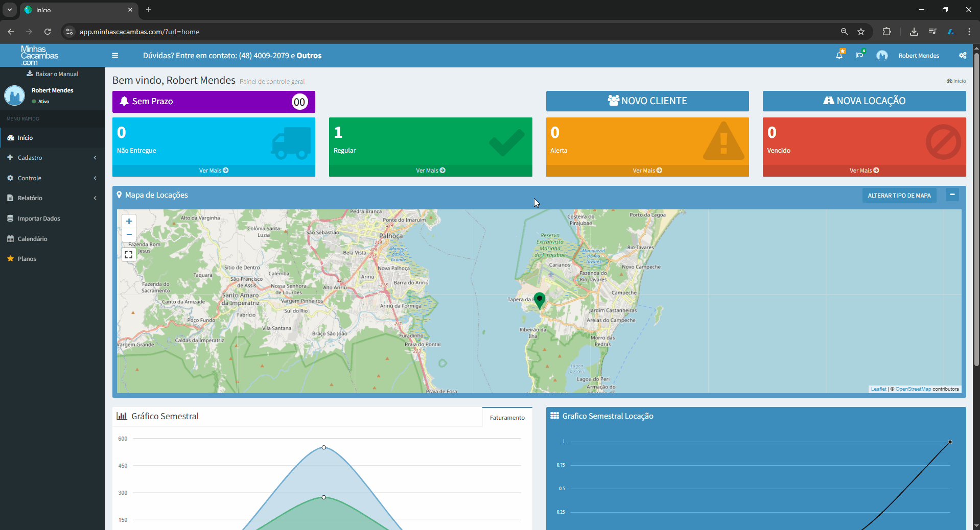This screenshot has width=980, height=530.
Task: Click the Baixar o Manual download link
Action: click(53, 74)
